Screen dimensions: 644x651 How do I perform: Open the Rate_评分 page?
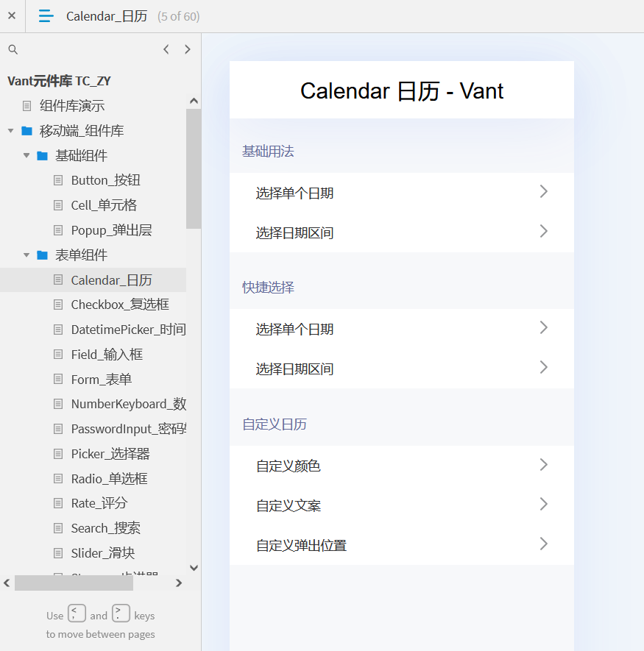tap(99, 503)
